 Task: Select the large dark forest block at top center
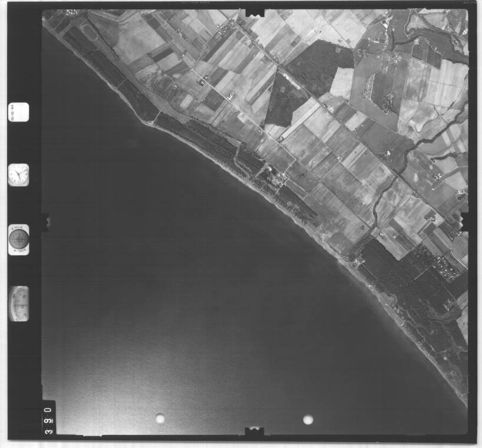(x=320, y=64)
